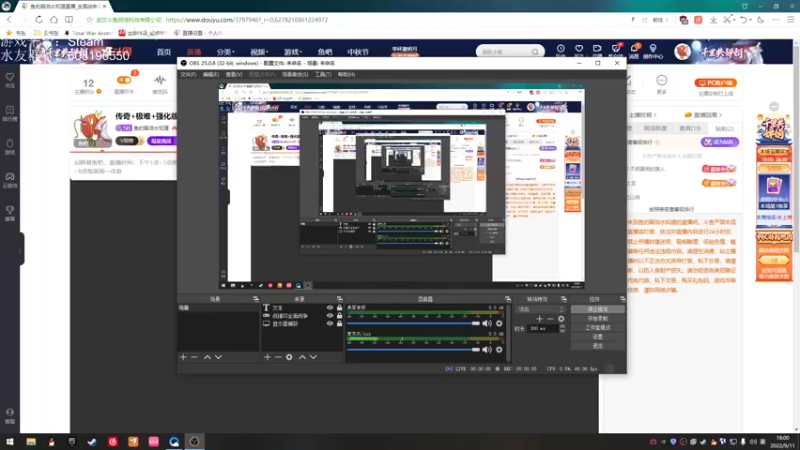Toggle the Douyu live stream switch

click(x=124, y=80)
